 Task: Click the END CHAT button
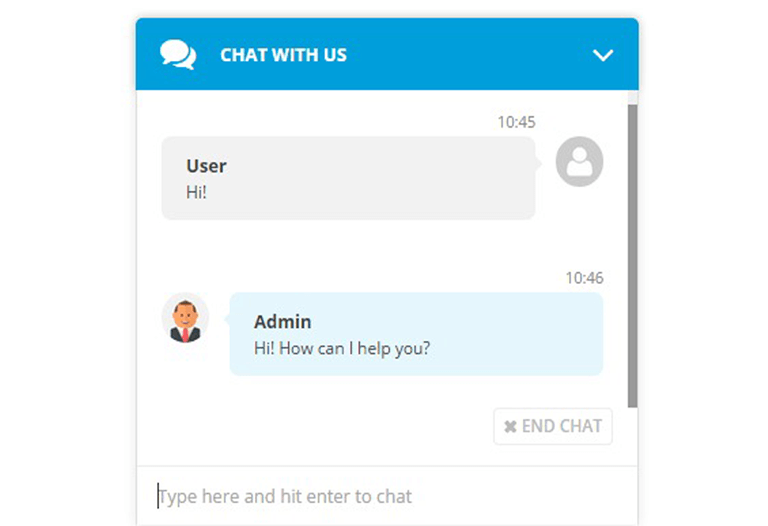[x=552, y=426]
